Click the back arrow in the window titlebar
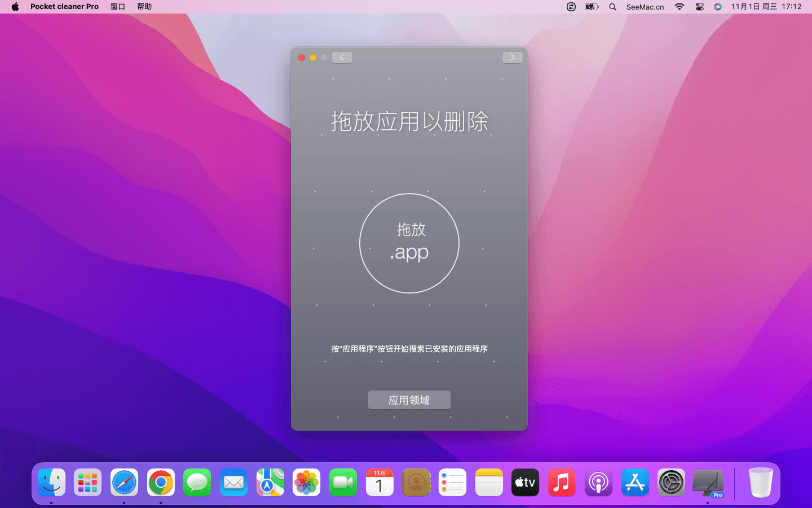The width and height of the screenshot is (812, 508). click(x=342, y=58)
